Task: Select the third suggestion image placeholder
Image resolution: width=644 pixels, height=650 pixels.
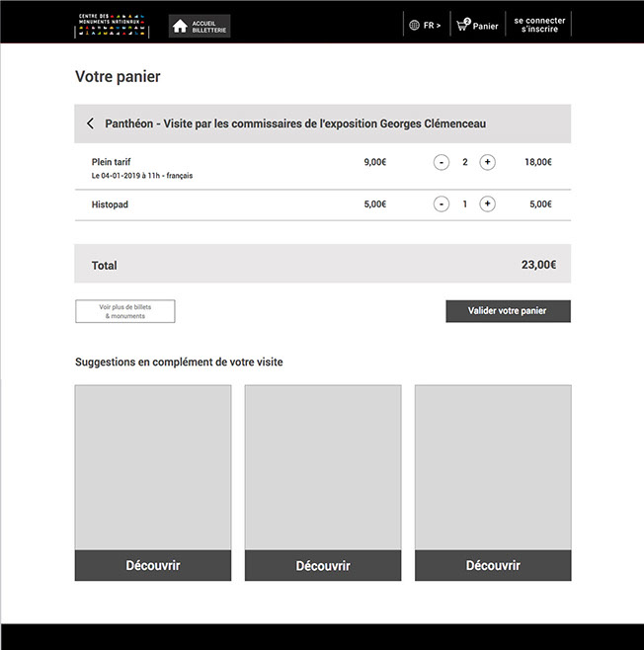Action: [x=493, y=467]
